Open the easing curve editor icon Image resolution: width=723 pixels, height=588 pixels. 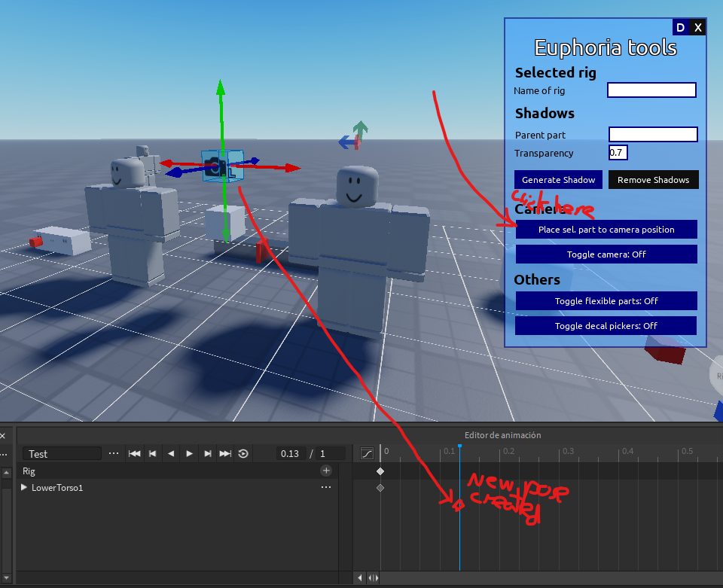coord(367,453)
